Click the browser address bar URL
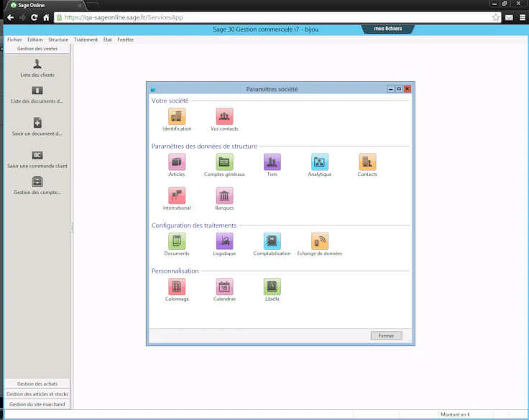 click(124, 17)
